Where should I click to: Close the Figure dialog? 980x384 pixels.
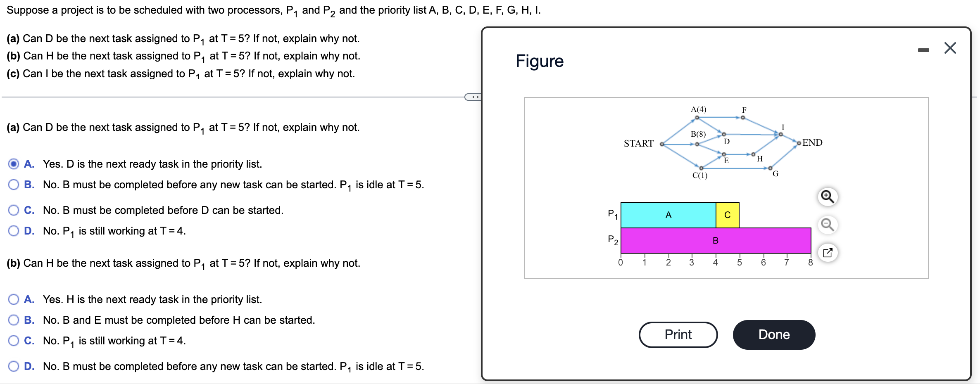pyautogui.click(x=949, y=47)
